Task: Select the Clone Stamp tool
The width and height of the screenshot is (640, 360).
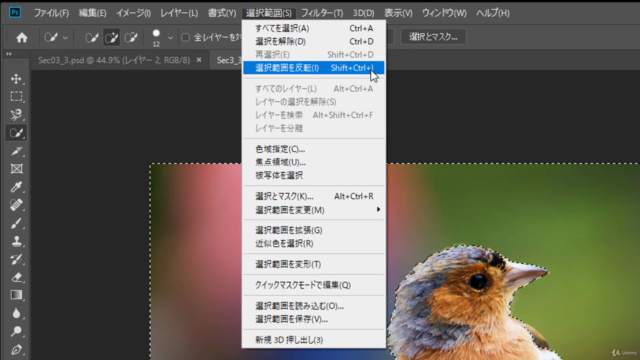Action: click(x=16, y=241)
